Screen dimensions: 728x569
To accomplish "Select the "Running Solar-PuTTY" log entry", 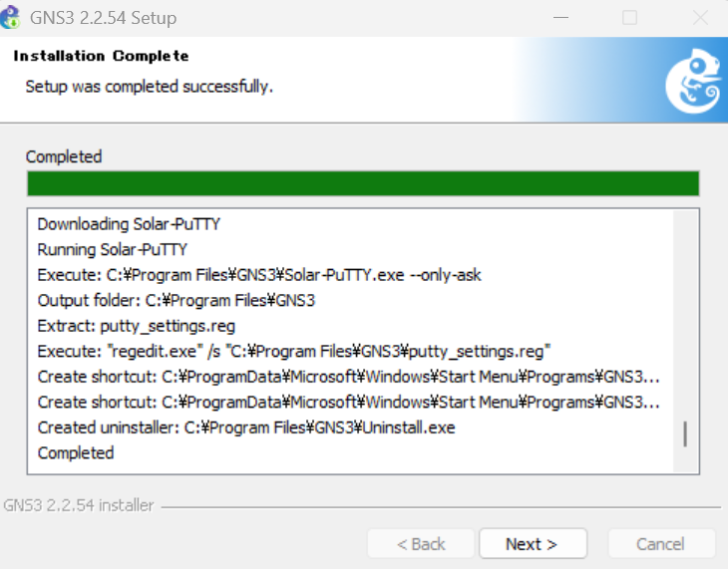I will pyautogui.click(x=112, y=249).
